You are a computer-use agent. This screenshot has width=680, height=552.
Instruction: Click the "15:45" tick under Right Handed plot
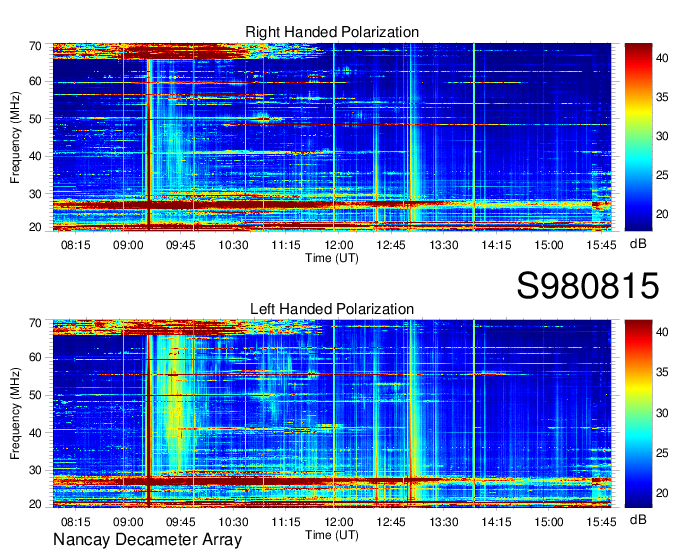(x=601, y=245)
